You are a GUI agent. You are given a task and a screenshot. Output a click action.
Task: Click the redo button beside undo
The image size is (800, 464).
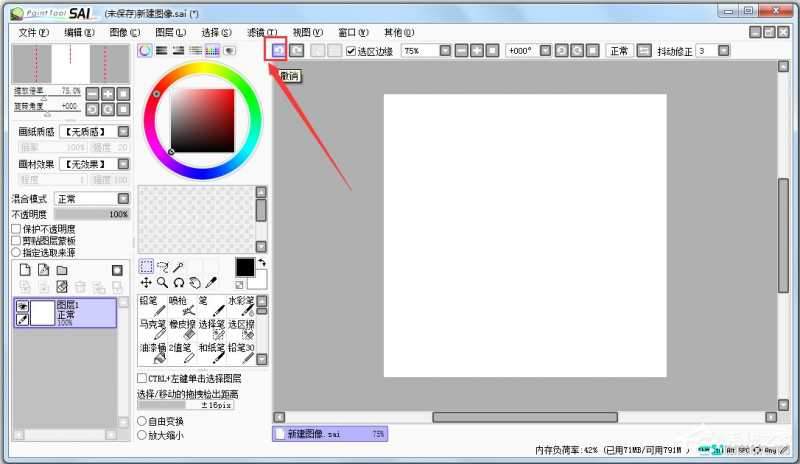tap(297, 50)
